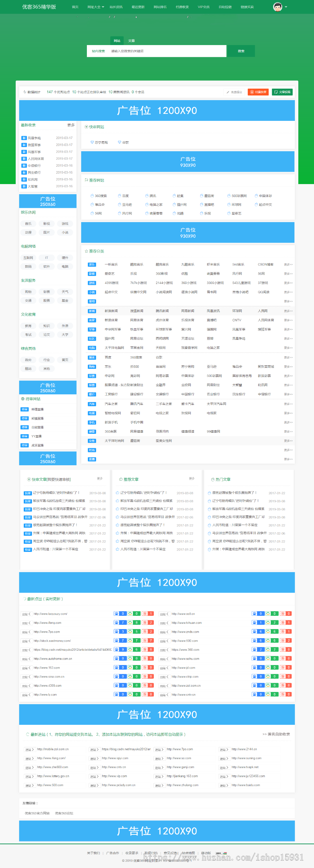Click the Sogou counter for stock.eastmoney.com
The width and height of the screenshot is (314, 868).
(148, 641)
